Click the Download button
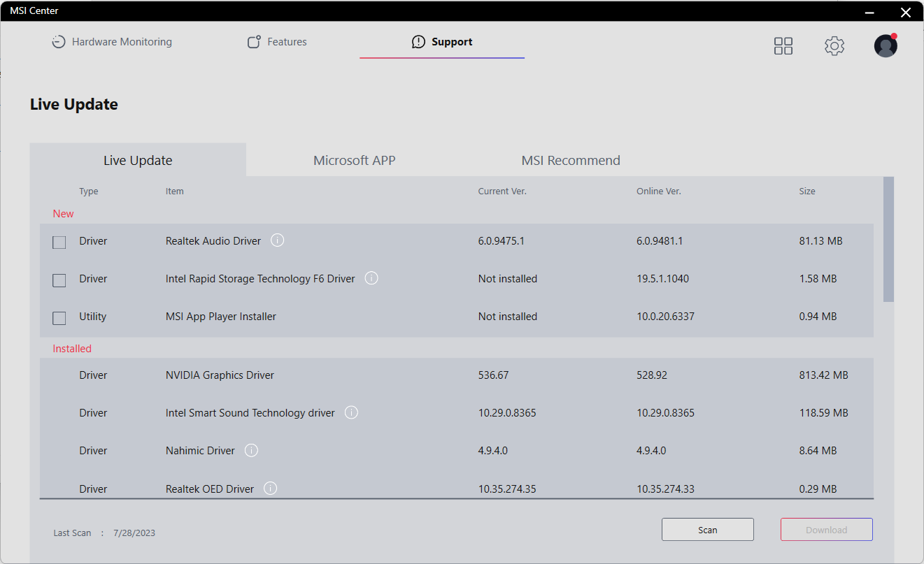The height and width of the screenshot is (564, 924). [x=826, y=530]
